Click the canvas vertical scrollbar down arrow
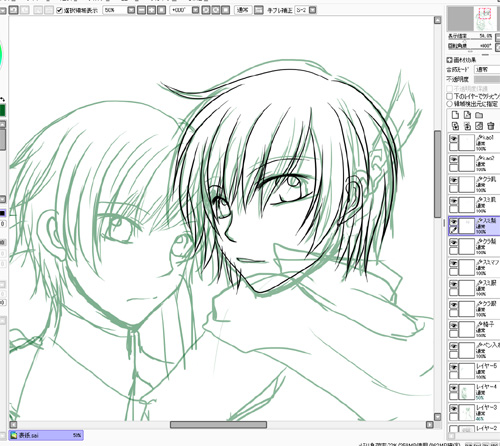500x446 pixels. tap(437, 417)
